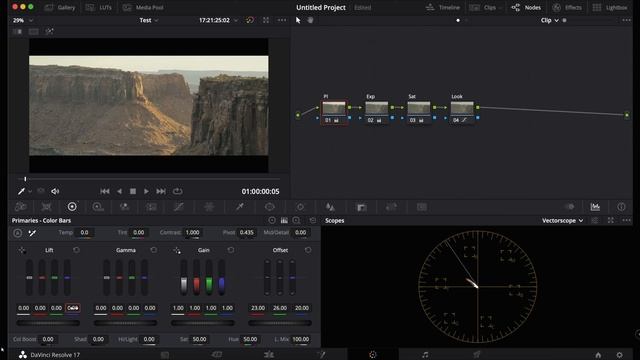
Task: Open Tracker palette
Action: [x=300, y=207]
